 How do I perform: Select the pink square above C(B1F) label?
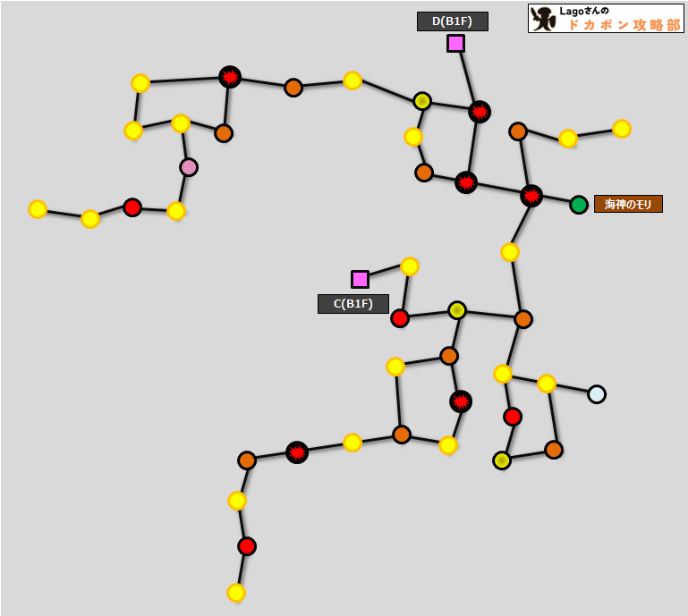[x=360, y=279]
